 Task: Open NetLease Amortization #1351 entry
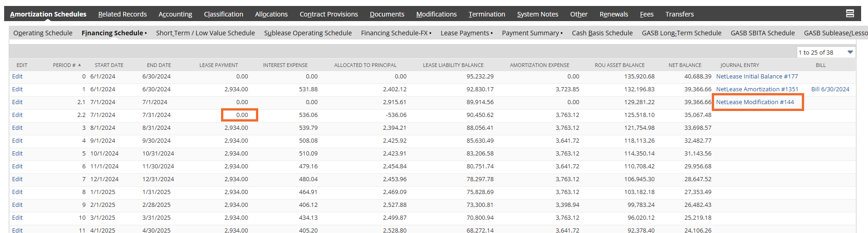pyautogui.click(x=757, y=89)
